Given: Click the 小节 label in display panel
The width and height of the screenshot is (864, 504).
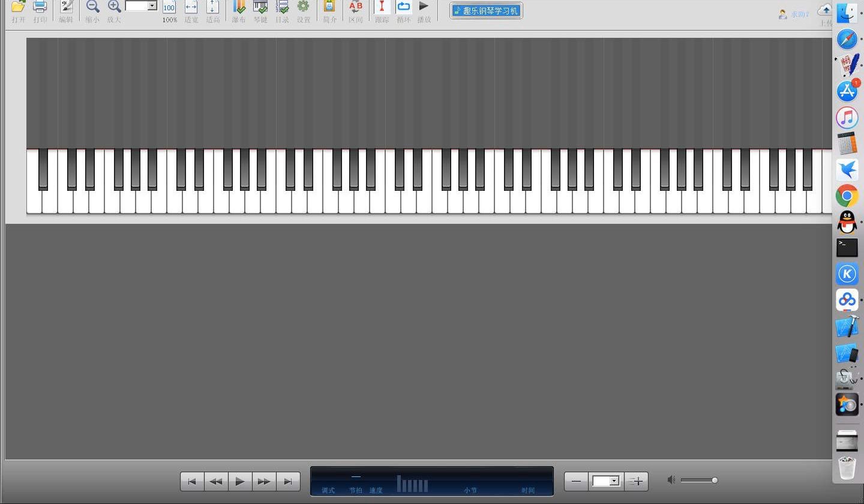Looking at the screenshot, I should pos(470,490).
